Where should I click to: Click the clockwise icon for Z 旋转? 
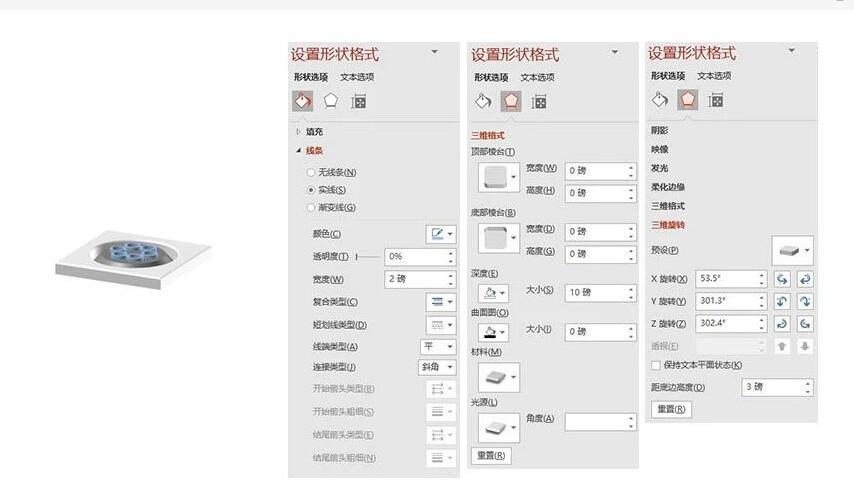tap(783, 324)
